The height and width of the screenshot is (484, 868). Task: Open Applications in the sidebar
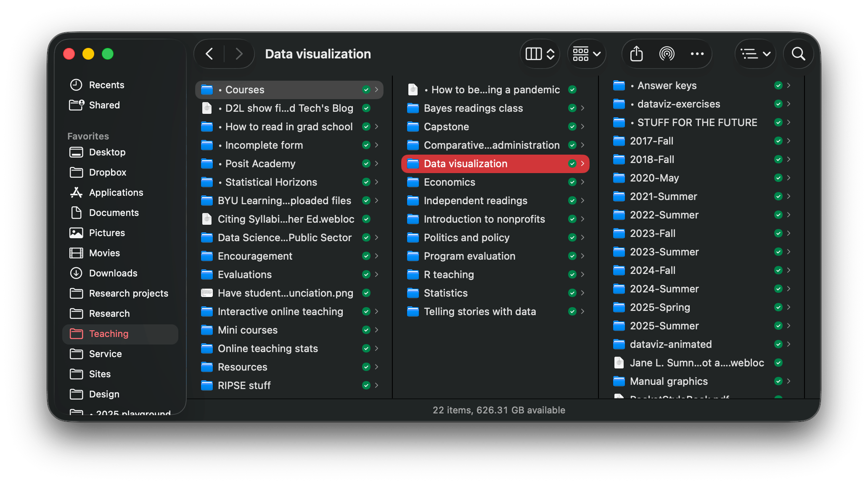click(x=116, y=192)
